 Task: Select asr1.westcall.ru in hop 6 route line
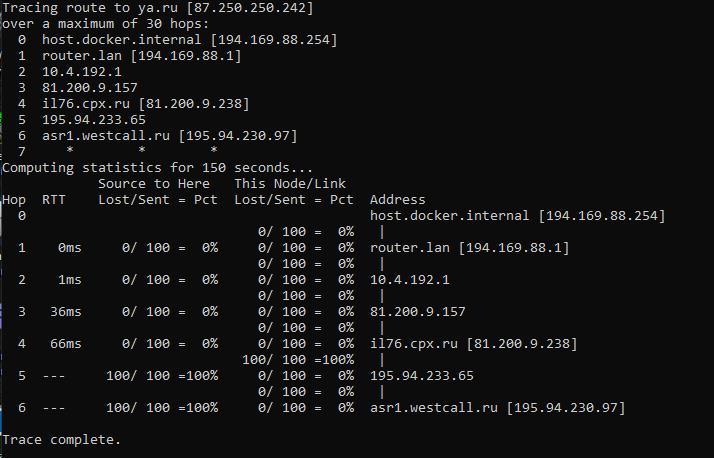point(106,136)
